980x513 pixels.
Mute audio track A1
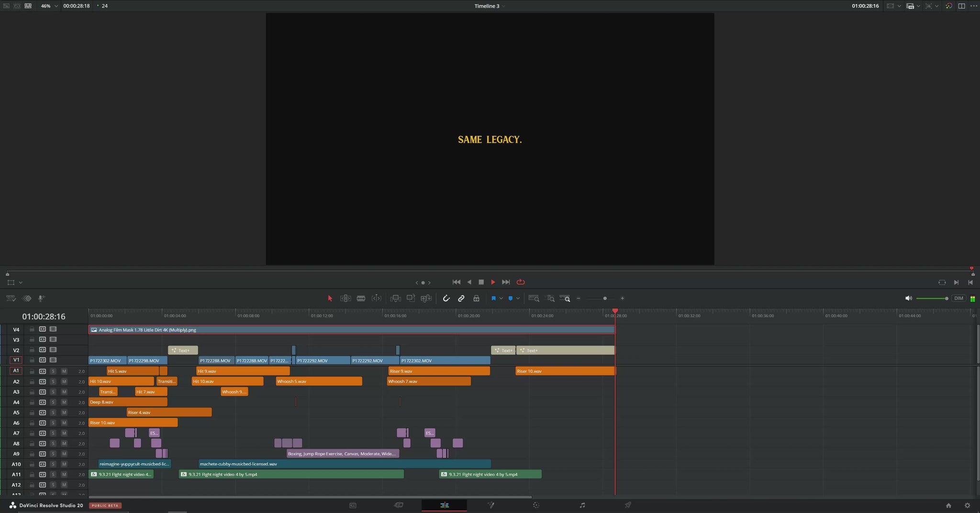tap(64, 371)
